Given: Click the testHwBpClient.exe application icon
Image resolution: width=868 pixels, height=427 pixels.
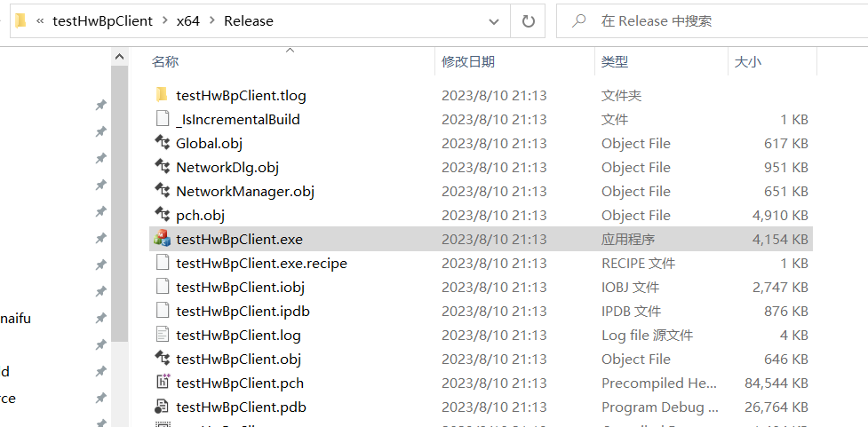Looking at the screenshot, I should [x=162, y=239].
